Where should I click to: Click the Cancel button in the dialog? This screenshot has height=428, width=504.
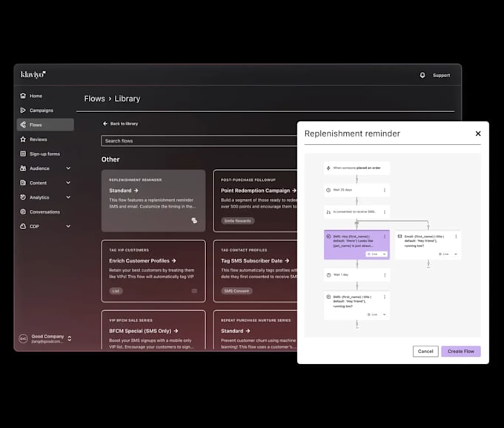[x=425, y=351]
